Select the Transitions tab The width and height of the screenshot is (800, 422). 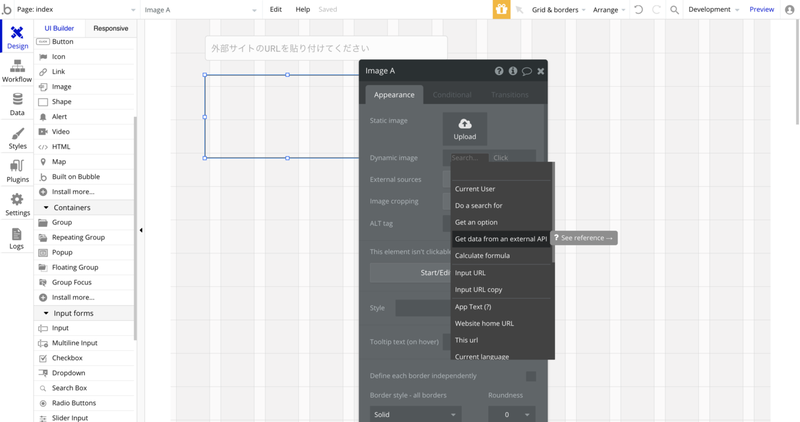point(510,95)
